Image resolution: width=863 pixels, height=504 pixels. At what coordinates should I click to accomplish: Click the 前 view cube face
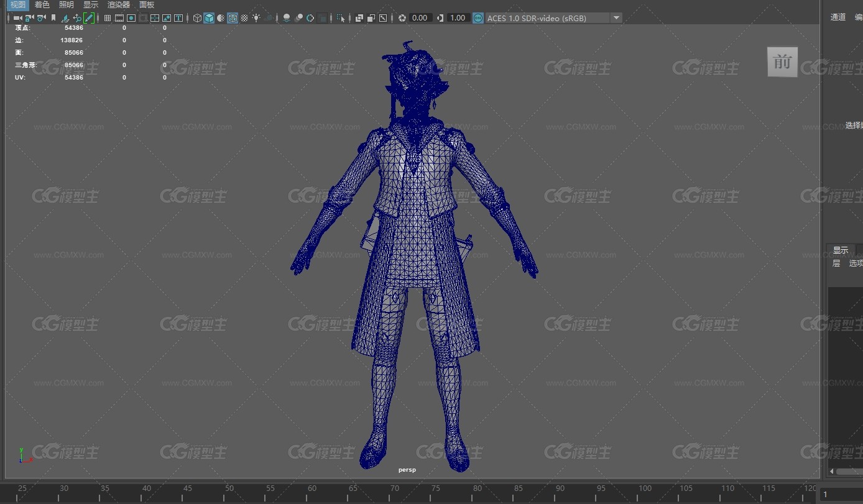click(782, 62)
